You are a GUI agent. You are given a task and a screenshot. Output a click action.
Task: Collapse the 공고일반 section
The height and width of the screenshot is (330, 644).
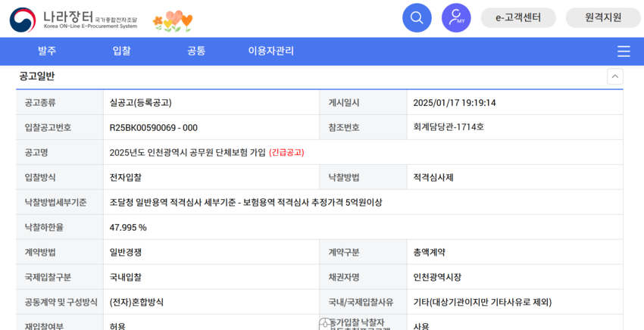tap(614, 76)
